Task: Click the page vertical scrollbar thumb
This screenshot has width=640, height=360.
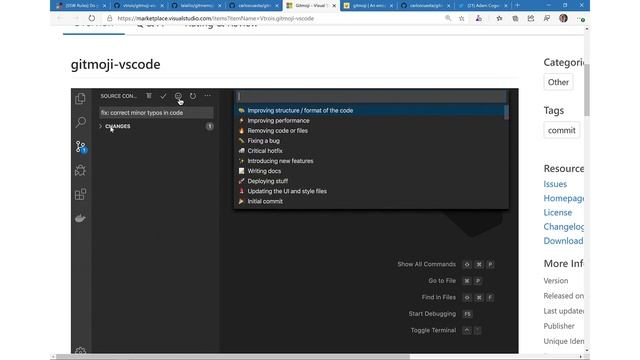Action: [587, 90]
